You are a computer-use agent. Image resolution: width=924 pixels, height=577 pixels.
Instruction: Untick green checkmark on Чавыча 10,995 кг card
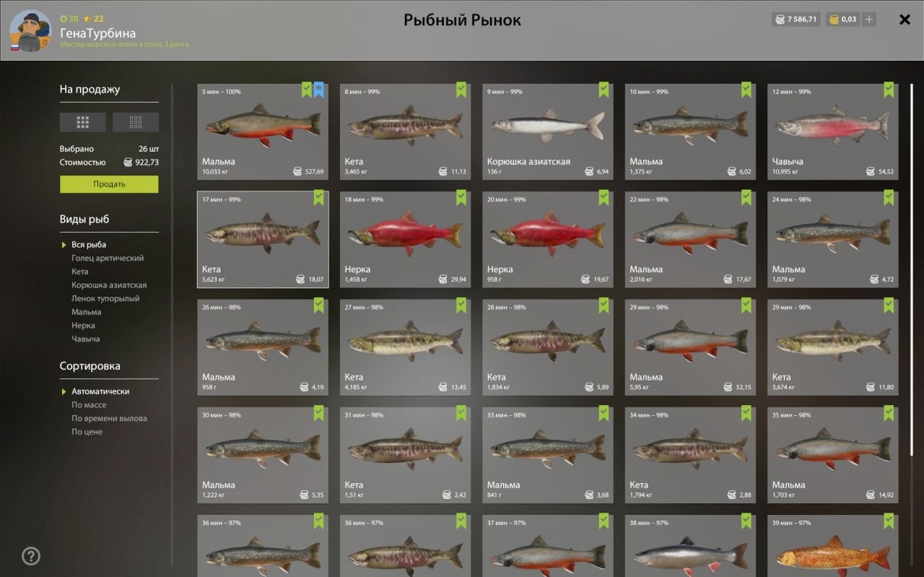(x=889, y=90)
